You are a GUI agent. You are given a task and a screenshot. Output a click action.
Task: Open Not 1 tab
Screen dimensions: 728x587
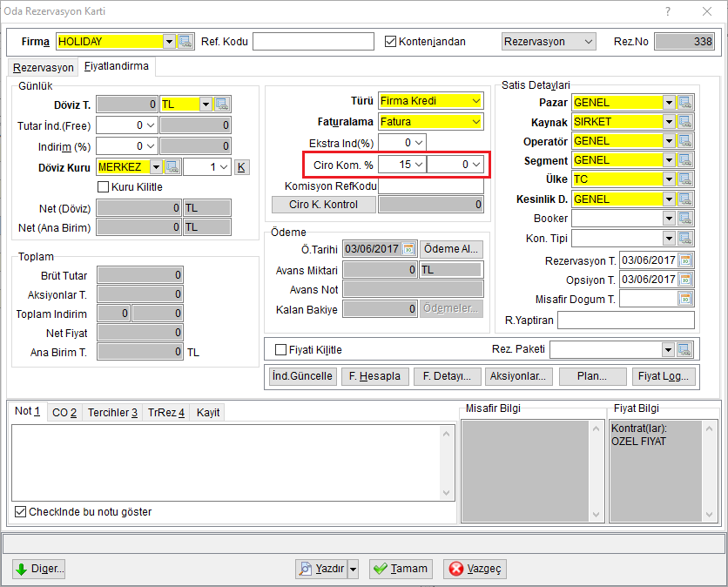click(27, 411)
